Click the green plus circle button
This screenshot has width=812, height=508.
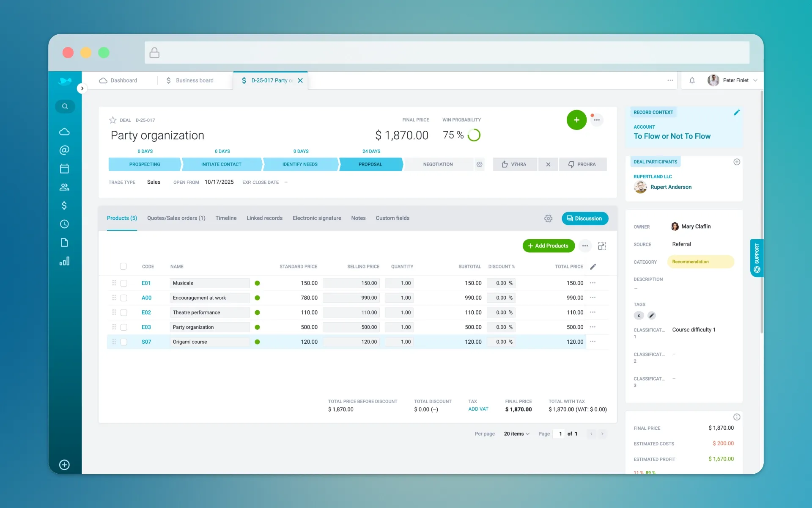576,120
